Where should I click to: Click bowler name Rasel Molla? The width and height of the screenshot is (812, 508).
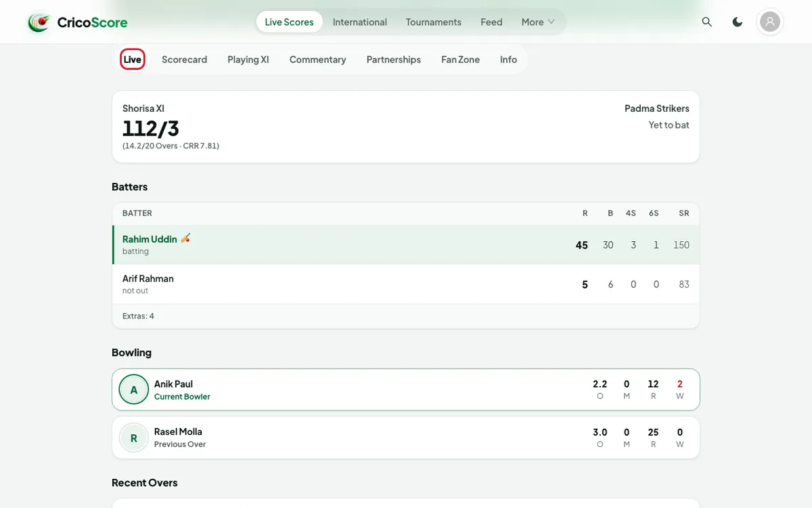click(178, 431)
